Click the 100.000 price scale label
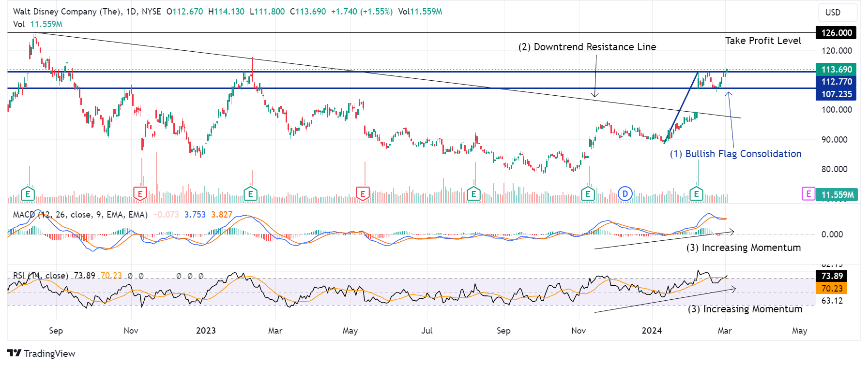The image size is (868, 366). coord(837,110)
